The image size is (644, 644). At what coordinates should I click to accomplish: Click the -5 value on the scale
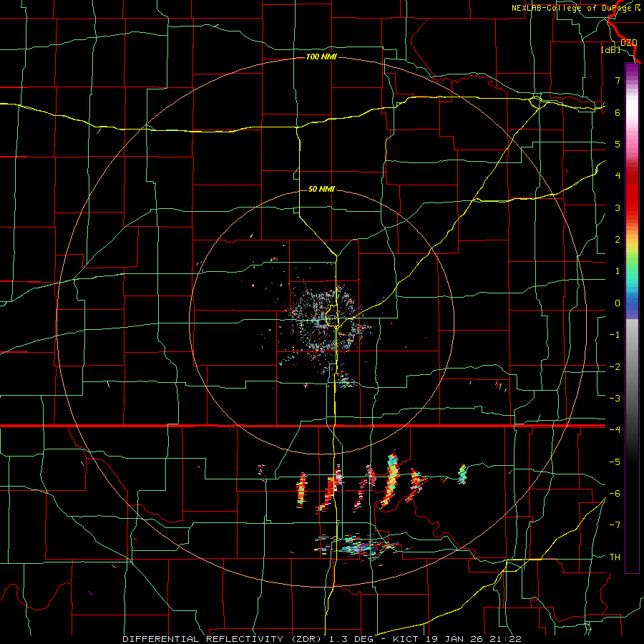tap(615, 462)
